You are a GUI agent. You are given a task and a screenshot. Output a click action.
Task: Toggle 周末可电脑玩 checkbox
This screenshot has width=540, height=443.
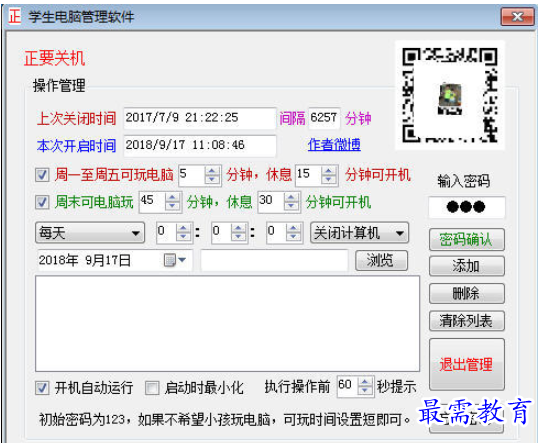pyautogui.click(x=42, y=202)
